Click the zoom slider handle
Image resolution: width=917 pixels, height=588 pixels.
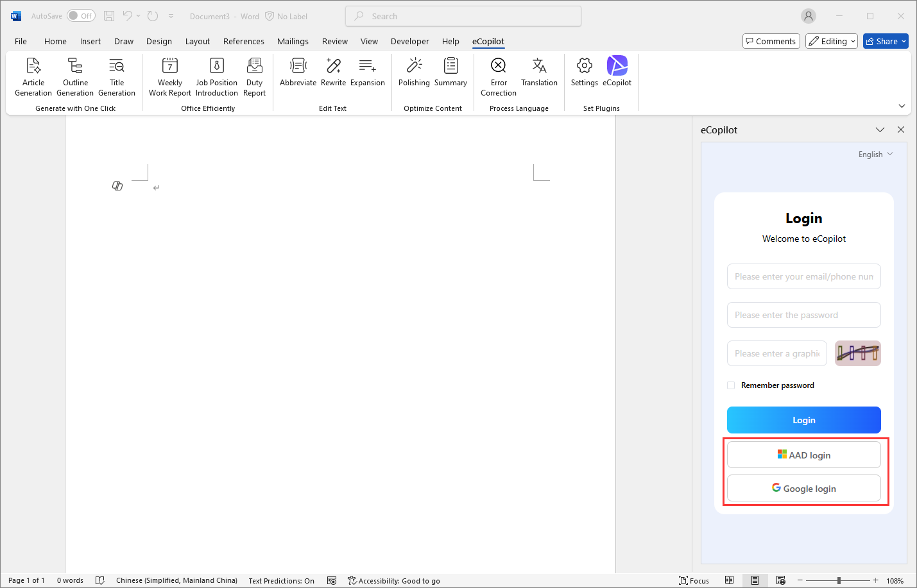click(839, 580)
